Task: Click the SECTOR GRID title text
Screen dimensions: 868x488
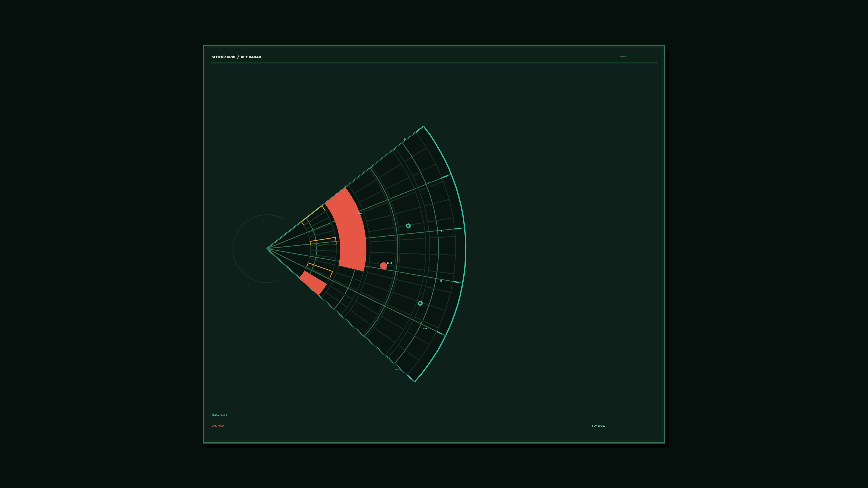Action: tap(223, 57)
